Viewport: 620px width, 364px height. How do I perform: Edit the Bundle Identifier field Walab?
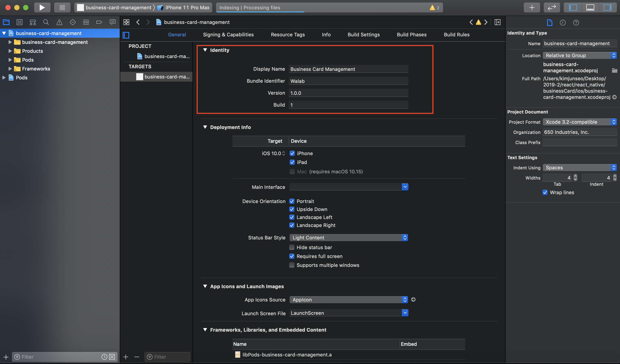(x=348, y=81)
